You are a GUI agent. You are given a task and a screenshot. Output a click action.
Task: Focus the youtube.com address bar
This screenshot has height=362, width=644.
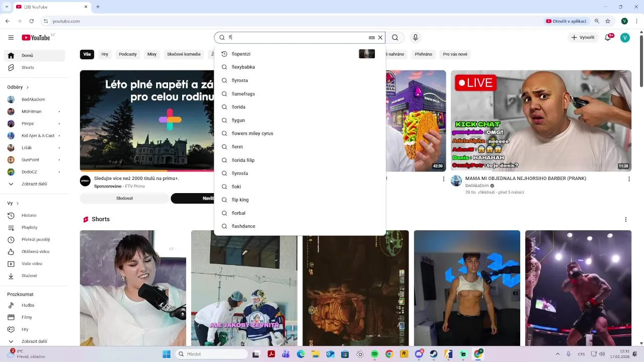coord(291,21)
